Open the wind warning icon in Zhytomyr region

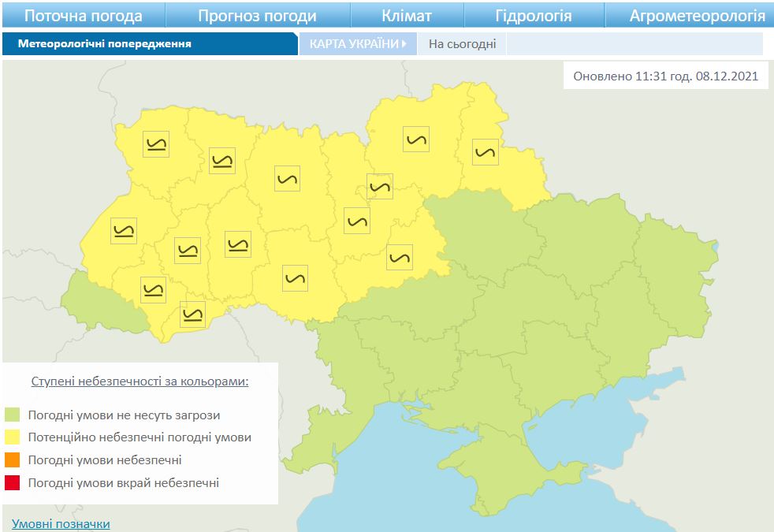tap(288, 178)
